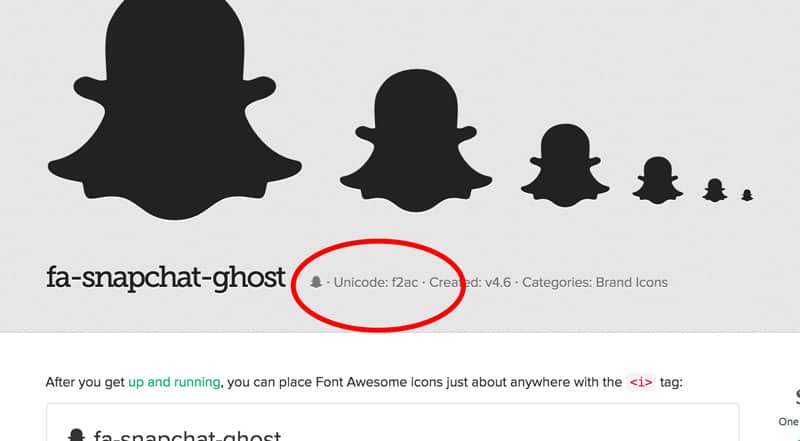
Task: Click the fa-snapchat-ghost text in example box
Action: click(187, 435)
